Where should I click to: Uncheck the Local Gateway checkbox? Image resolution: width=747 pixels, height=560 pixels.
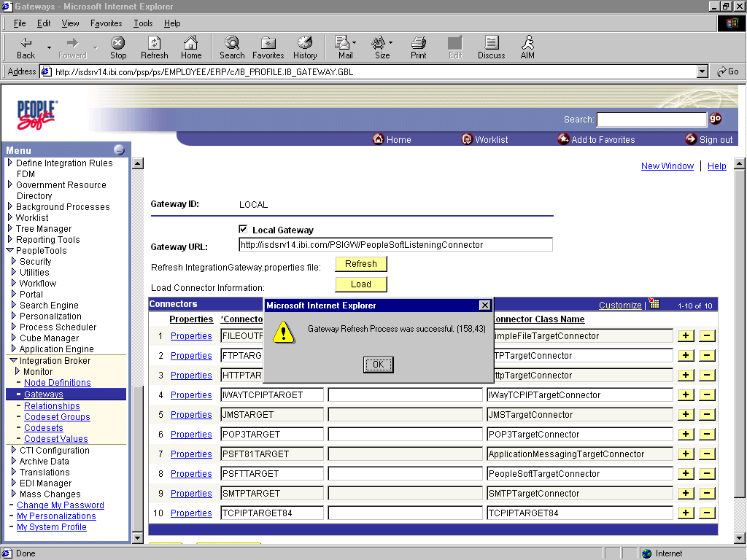(x=243, y=229)
